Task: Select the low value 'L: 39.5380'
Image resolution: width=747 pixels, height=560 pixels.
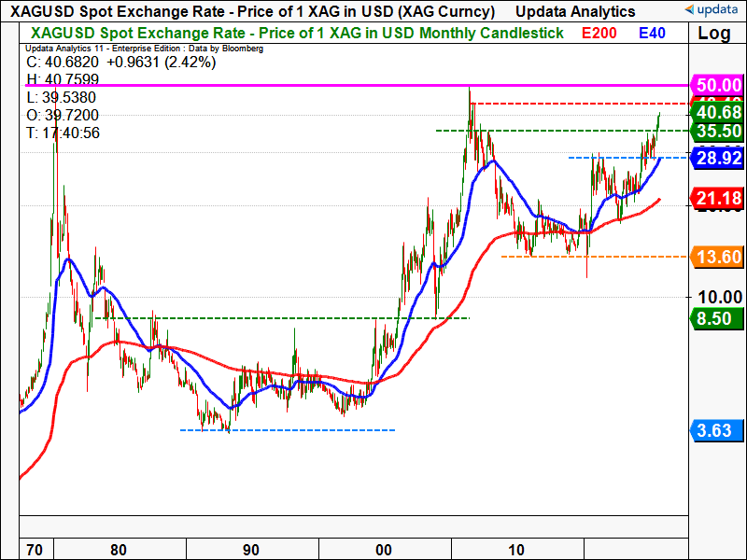Action: pos(61,97)
